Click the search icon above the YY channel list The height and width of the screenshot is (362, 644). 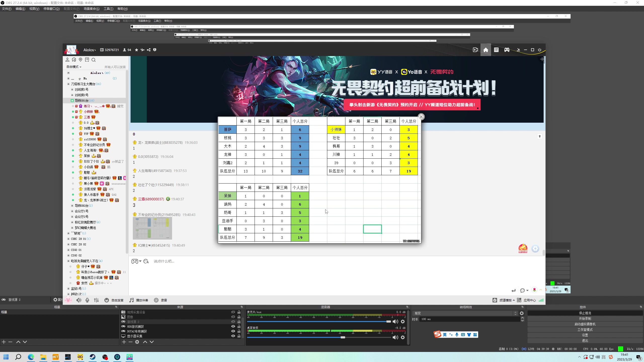pos(94,60)
